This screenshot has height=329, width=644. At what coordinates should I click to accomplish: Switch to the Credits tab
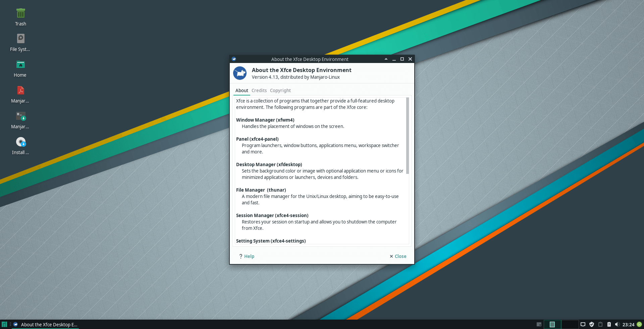tap(259, 90)
